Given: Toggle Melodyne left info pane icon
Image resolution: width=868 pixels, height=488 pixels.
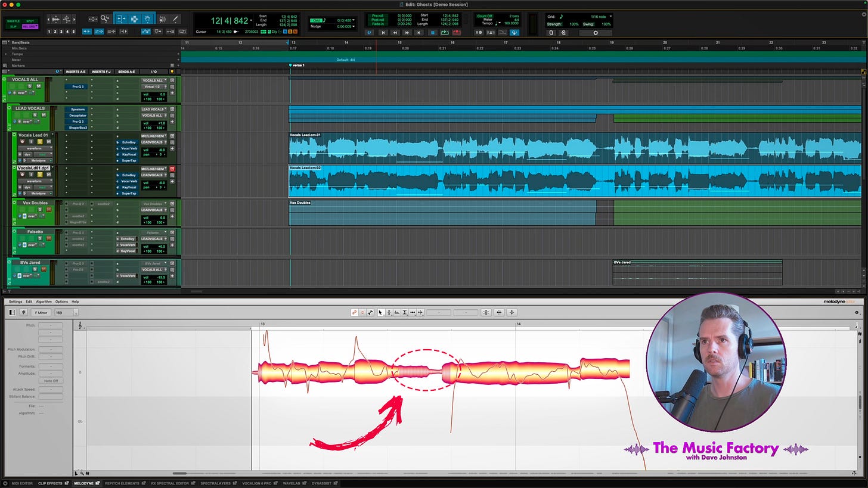Looking at the screenshot, I should point(12,312).
